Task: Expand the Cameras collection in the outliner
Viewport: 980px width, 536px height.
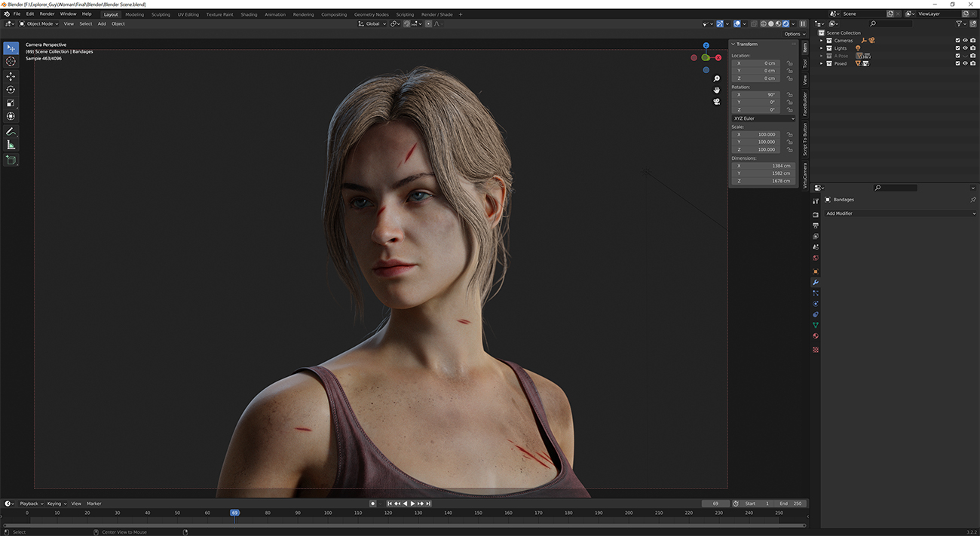Action: click(x=821, y=40)
